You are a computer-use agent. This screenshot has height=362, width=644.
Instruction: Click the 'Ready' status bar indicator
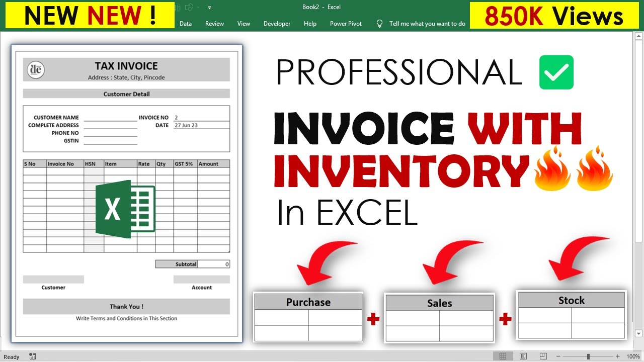click(x=11, y=357)
